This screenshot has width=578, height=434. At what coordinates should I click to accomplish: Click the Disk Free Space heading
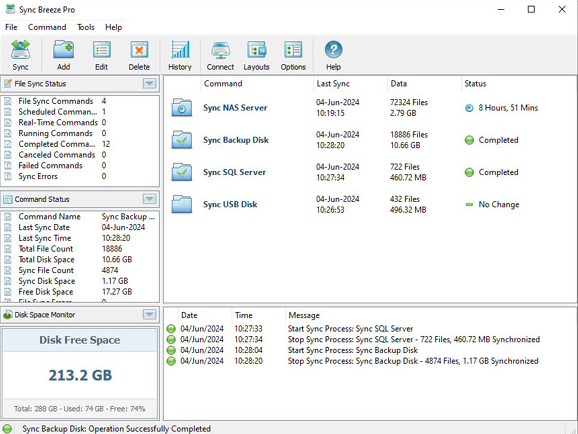(x=80, y=340)
